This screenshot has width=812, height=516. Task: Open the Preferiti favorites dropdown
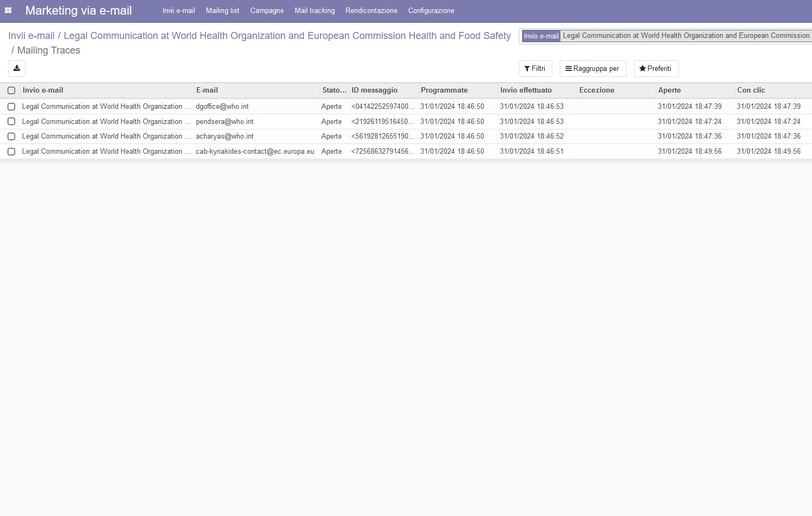click(x=656, y=69)
